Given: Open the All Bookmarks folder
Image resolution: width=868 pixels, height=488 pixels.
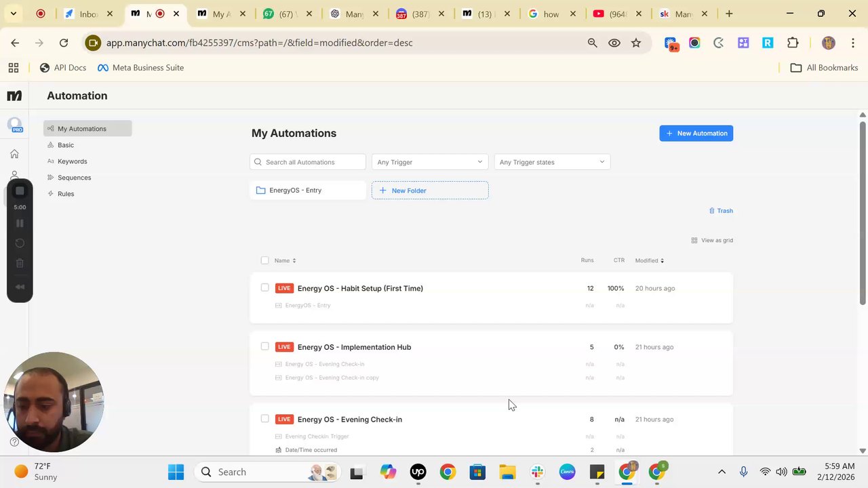Looking at the screenshot, I should click(825, 68).
